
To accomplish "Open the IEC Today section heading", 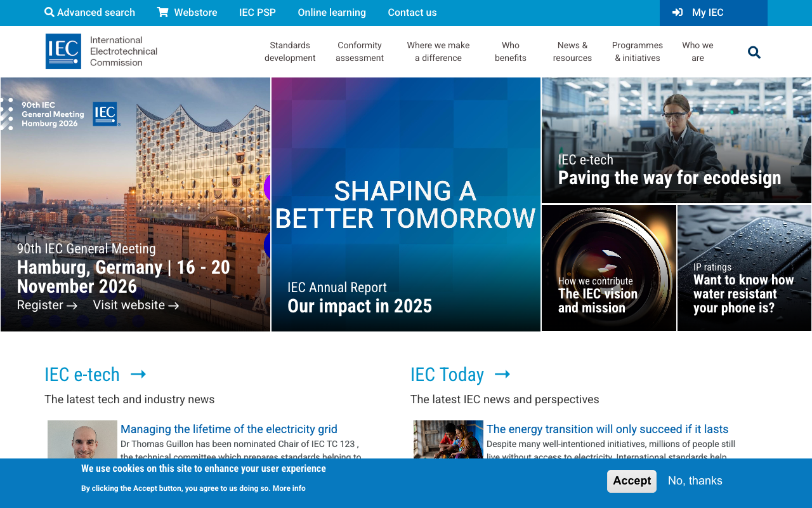I will pos(447,375).
